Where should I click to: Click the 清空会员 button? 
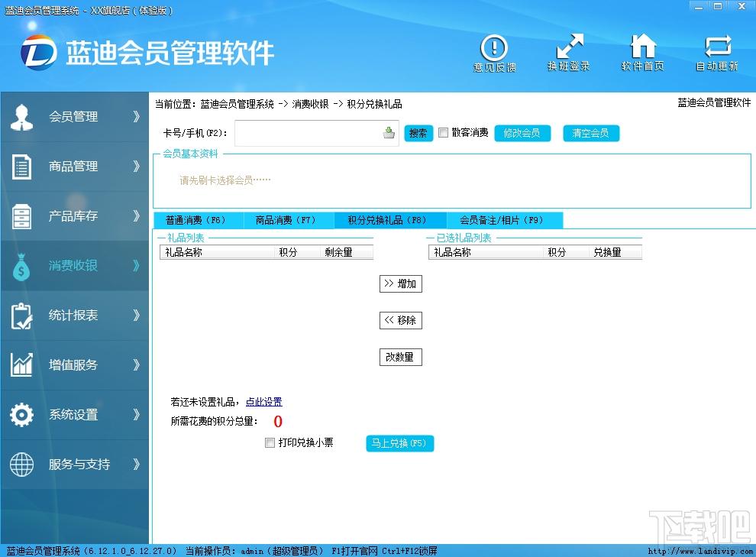click(x=591, y=133)
